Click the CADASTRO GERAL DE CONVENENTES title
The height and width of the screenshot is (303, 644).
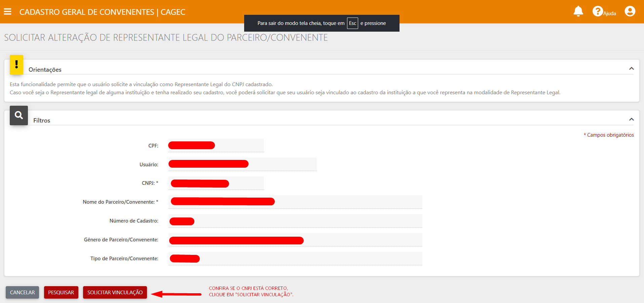click(x=102, y=12)
